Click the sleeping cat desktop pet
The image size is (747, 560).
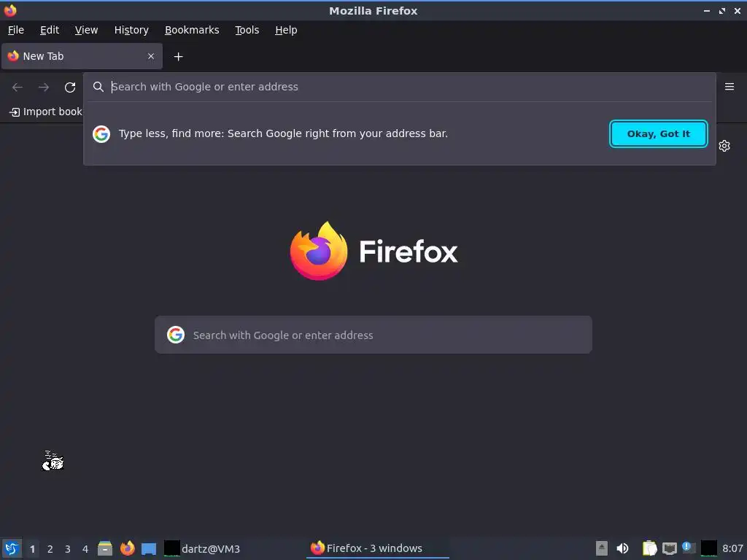[53, 461]
